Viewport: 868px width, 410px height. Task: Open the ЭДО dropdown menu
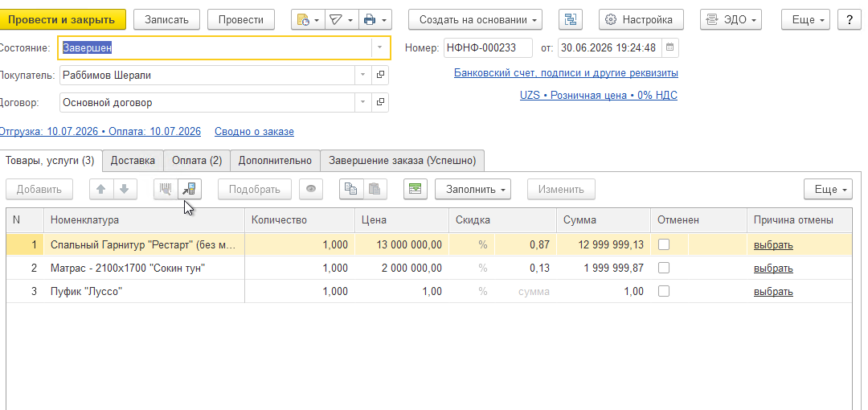731,20
